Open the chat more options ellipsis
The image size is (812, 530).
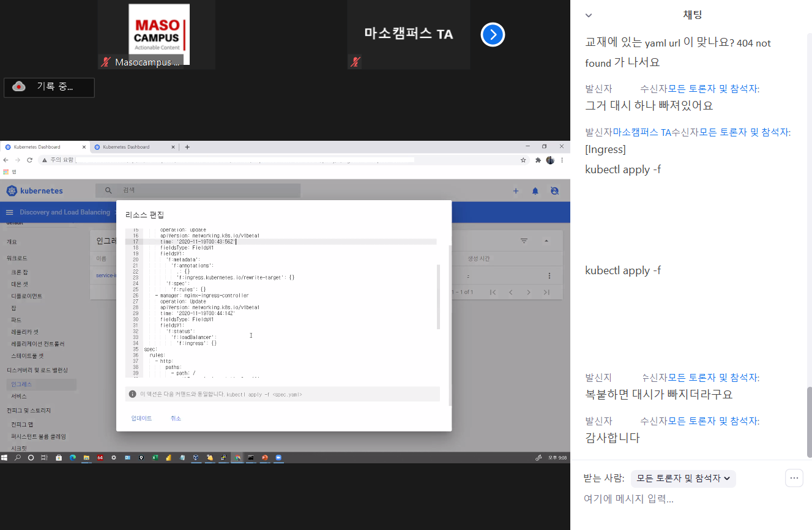794,478
